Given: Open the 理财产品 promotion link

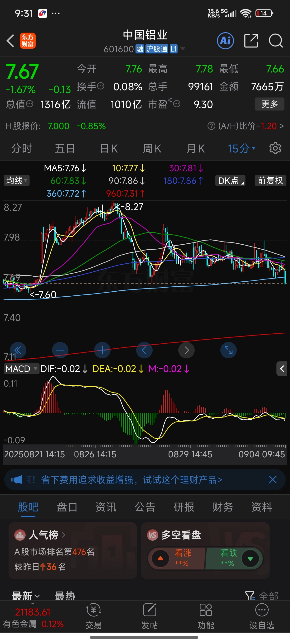Looking at the screenshot, I should [131, 480].
